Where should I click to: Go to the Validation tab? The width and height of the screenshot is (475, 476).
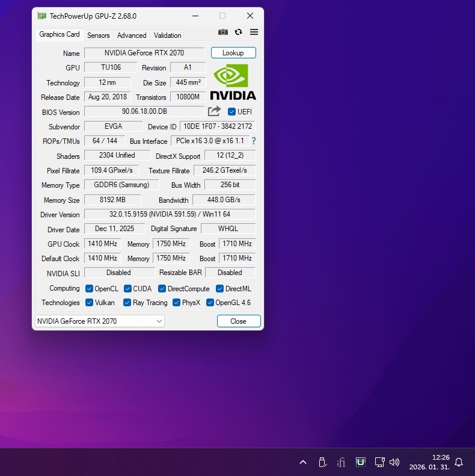click(x=167, y=36)
